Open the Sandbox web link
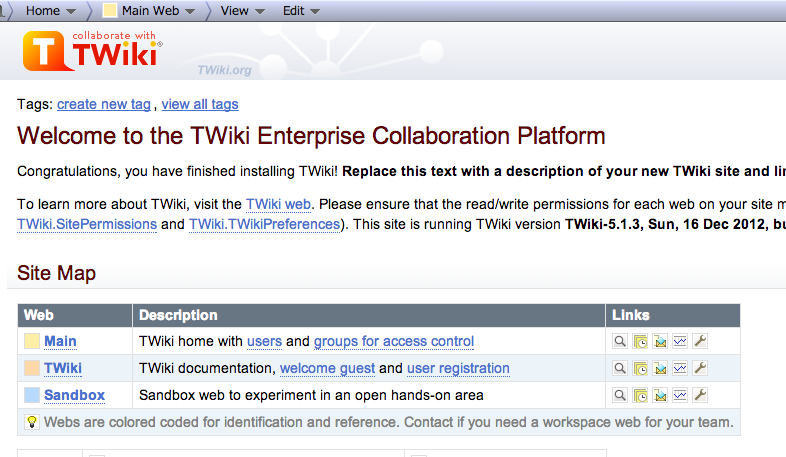This screenshot has width=786, height=457. coord(74,395)
